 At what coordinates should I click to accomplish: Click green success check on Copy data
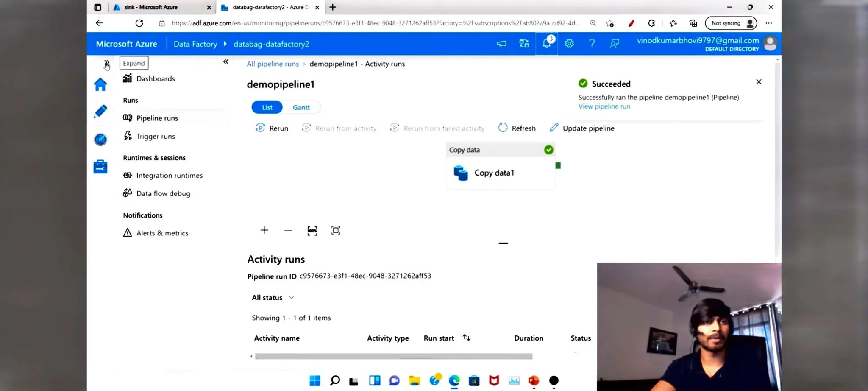click(x=548, y=150)
